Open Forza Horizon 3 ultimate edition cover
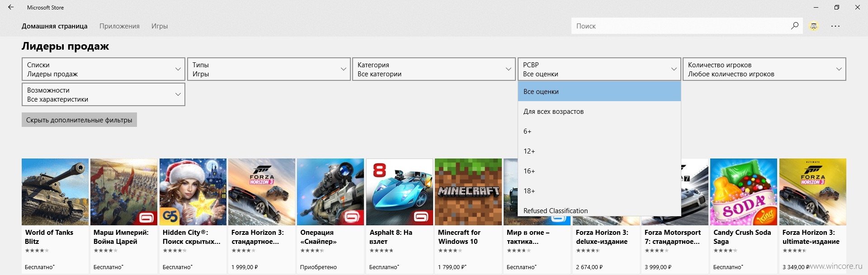The image size is (868, 275). tap(813, 192)
